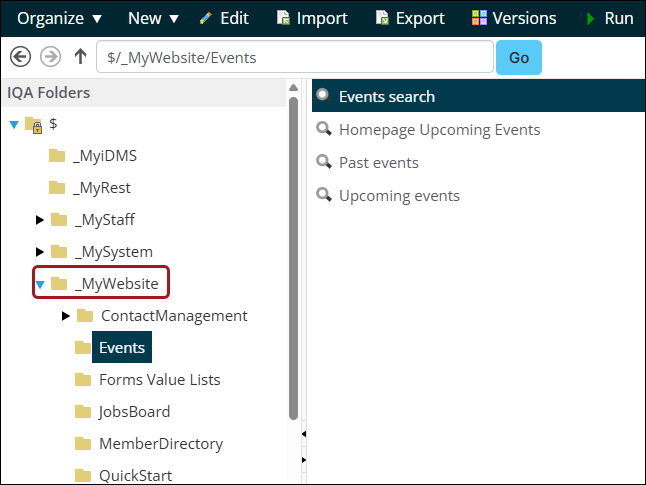646x485 pixels.
Task: Run the selected query
Action: pos(609,18)
